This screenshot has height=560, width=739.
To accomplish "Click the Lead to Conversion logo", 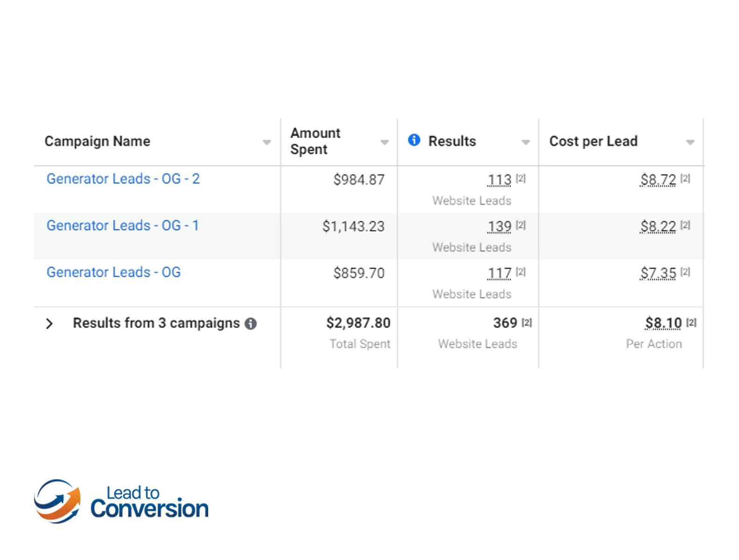I will [121, 501].
